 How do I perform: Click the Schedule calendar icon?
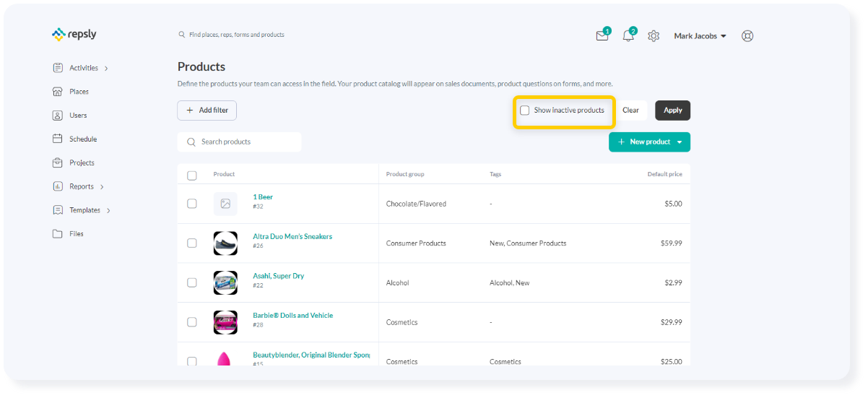58,139
